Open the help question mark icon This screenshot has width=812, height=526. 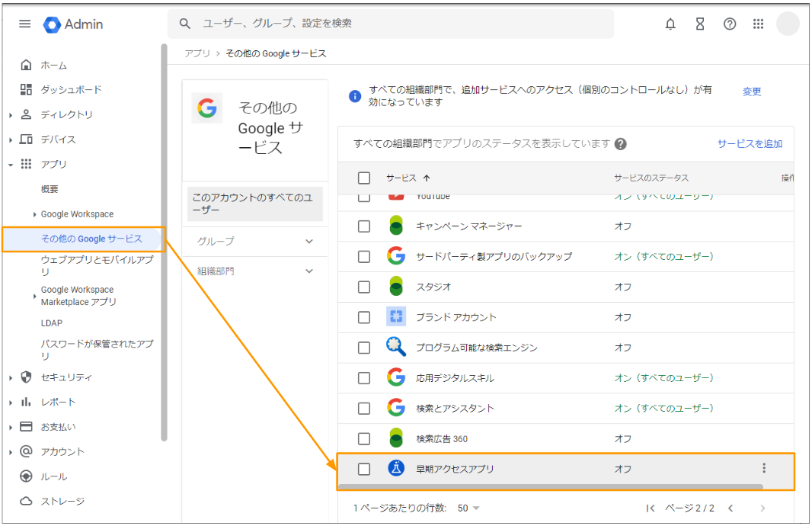[729, 24]
